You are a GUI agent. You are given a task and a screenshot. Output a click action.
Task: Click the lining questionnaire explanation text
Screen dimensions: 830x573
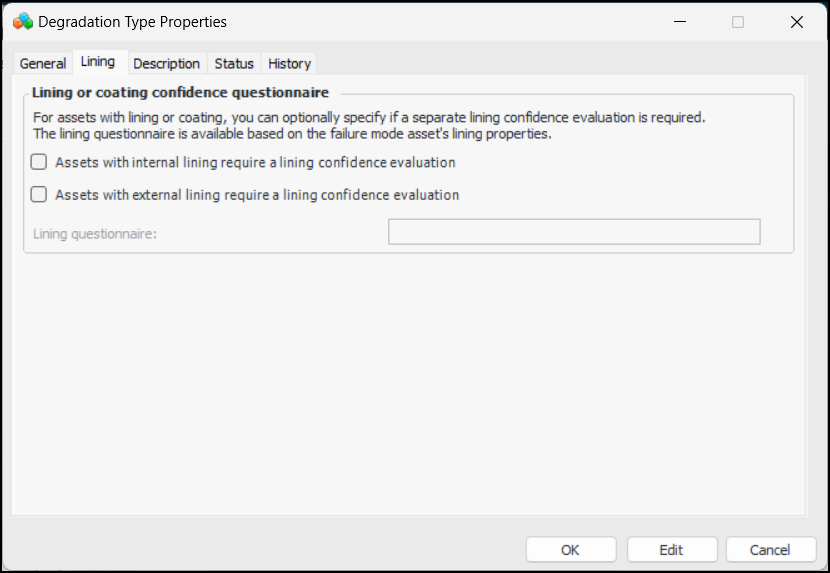click(x=368, y=125)
